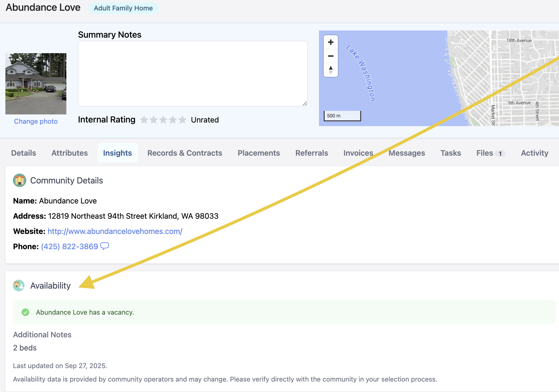The height and width of the screenshot is (392, 559).
Task: Click the Availability heading text
Action: [x=51, y=286]
